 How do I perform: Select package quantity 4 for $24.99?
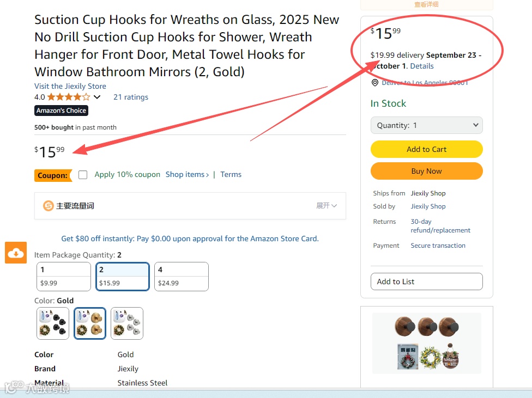click(x=182, y=276)
